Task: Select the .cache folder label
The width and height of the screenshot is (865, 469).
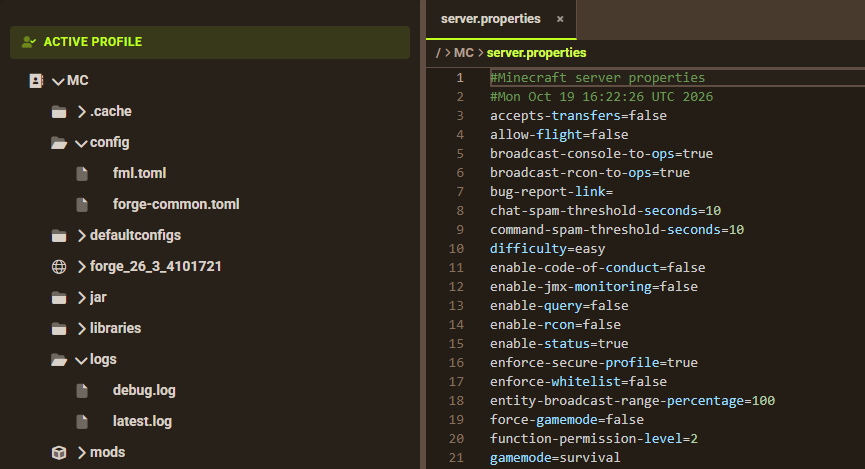Action: coord(111,111)
